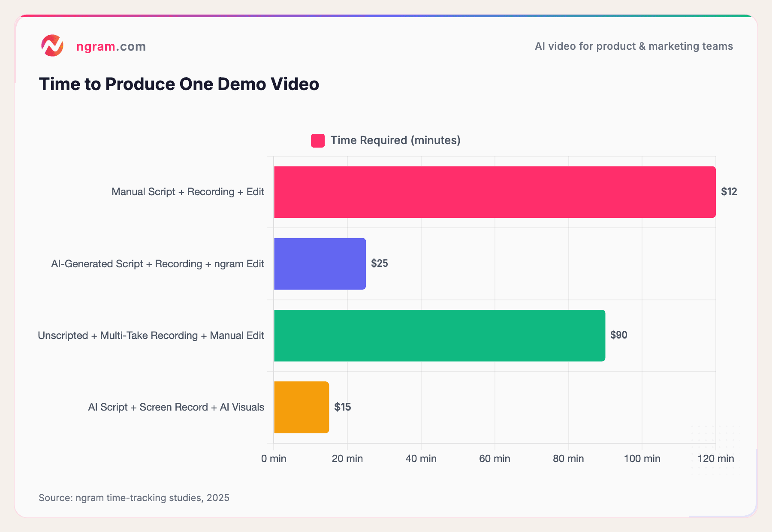The image size is (772, 532).
Task: Select the orange AI Script bar
Action: tap(302, 407)
